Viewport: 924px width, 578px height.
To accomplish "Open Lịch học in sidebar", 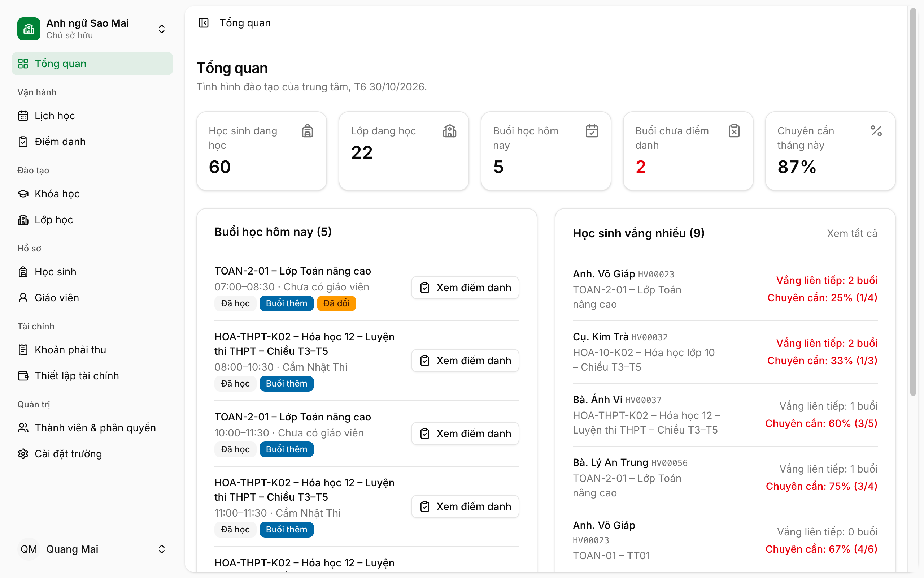I will click(92, 116).
